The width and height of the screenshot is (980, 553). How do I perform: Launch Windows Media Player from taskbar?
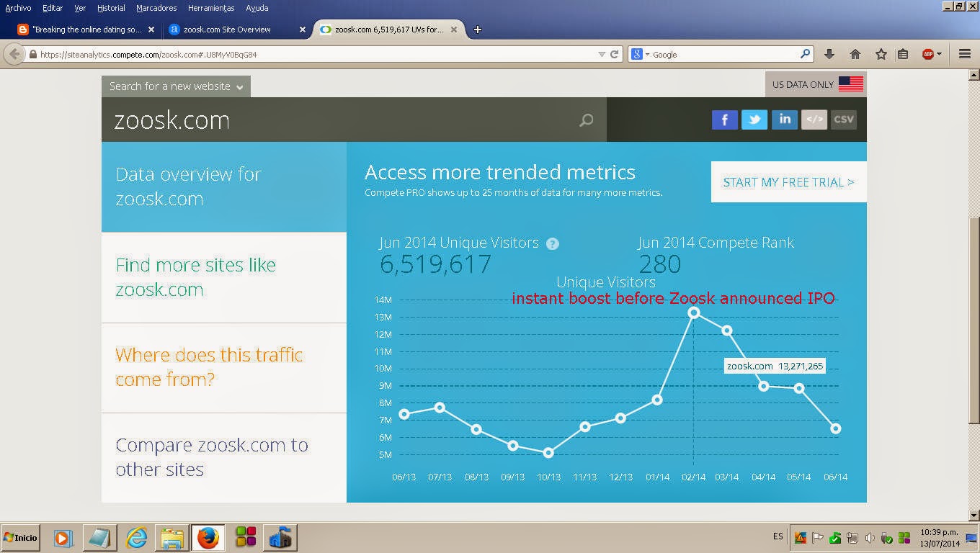coord(62,537)
